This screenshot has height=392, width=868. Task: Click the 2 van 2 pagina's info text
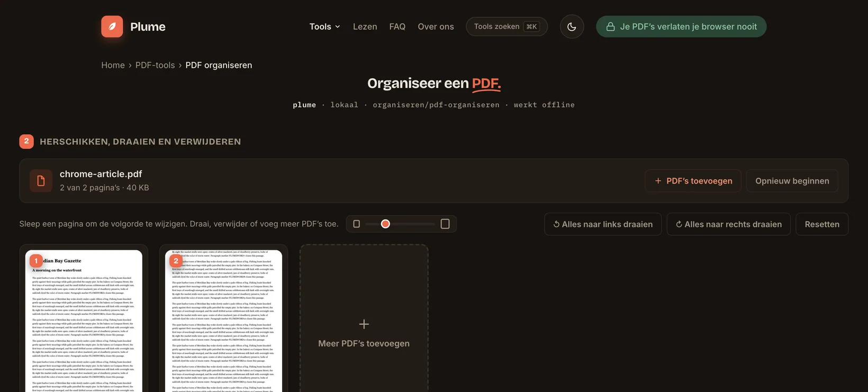[x=104, y=188]
